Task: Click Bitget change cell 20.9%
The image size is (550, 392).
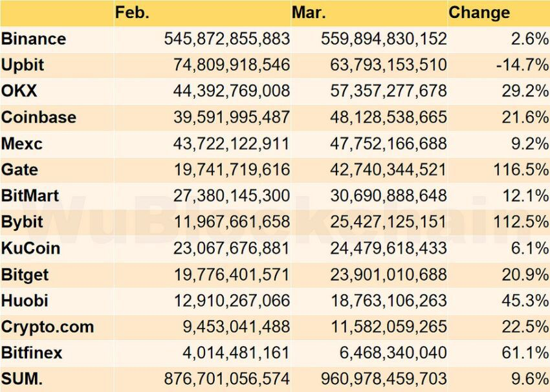Action: [525, 274]
